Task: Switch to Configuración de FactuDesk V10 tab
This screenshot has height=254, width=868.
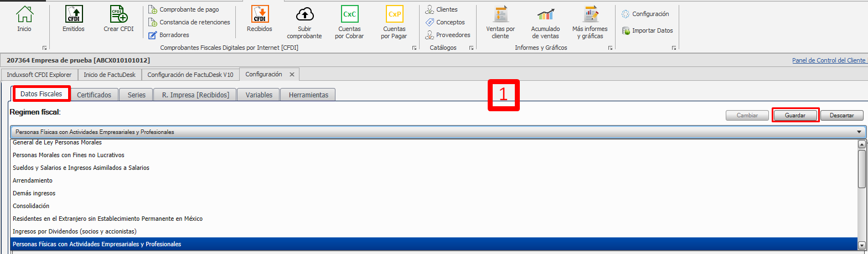Action: [190, 74]
